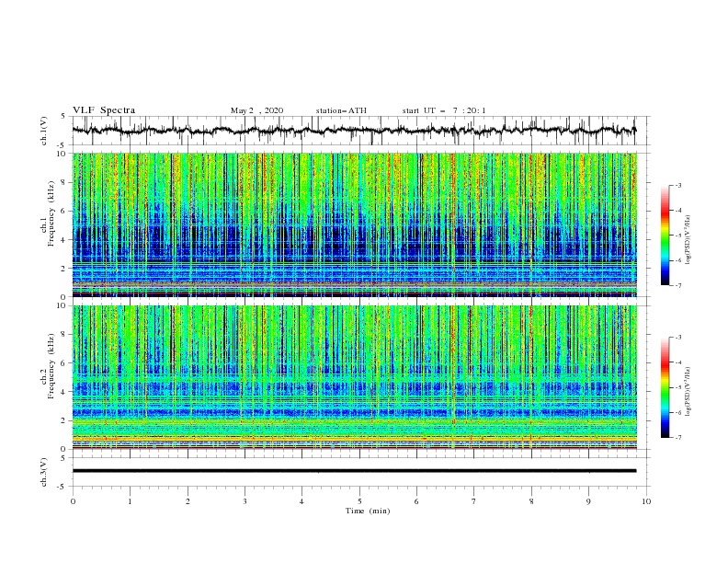Screen dimensions: 728x563
Task: Click inside the ch.1 spectrogram panel
Action: tap(354, 224)
